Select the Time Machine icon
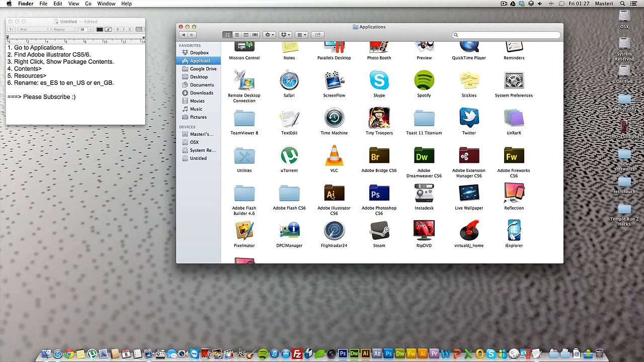 pos(334,118)
